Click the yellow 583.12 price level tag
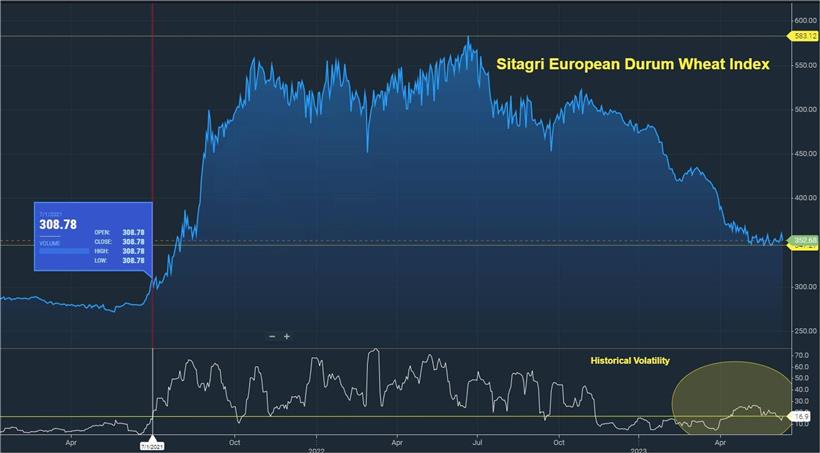This screenshot has width=820, height=453. pos(805,36)
